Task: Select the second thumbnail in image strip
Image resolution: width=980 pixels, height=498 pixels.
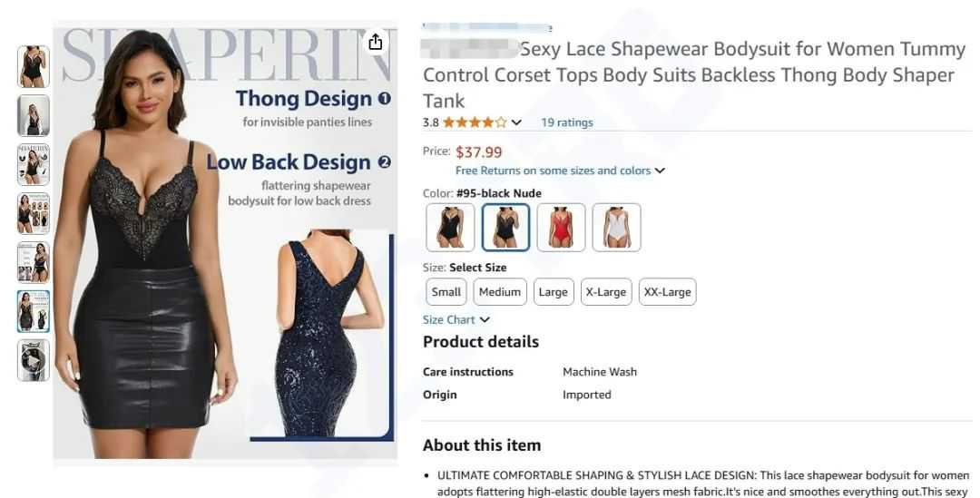Action: [34, 115]
